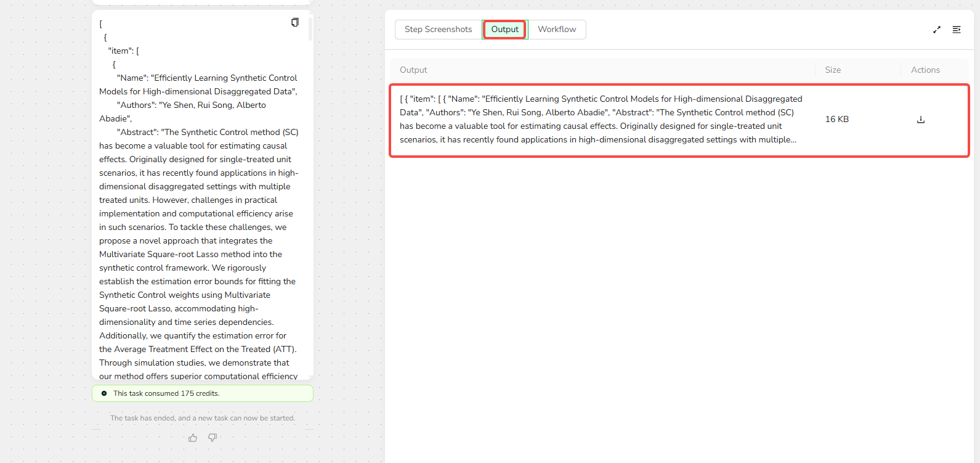980x463 pixels.
Task: Copy the JSON result with copy icon
Action: click(x=295, y=22)
